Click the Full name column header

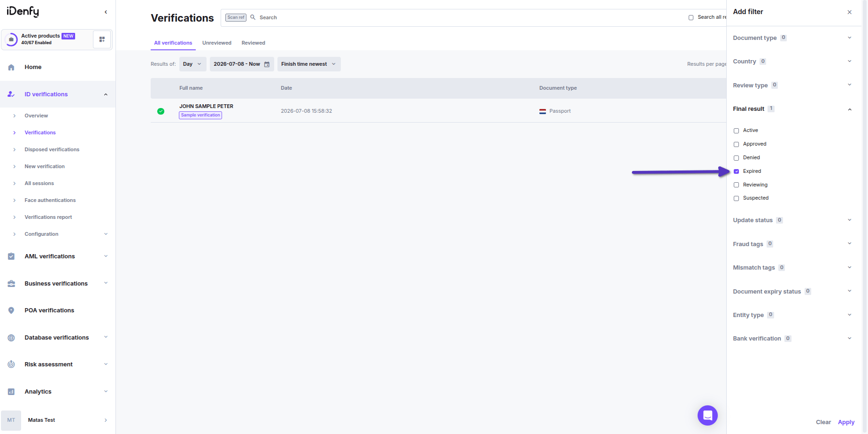pyautogui.click(x=191, y=88)
